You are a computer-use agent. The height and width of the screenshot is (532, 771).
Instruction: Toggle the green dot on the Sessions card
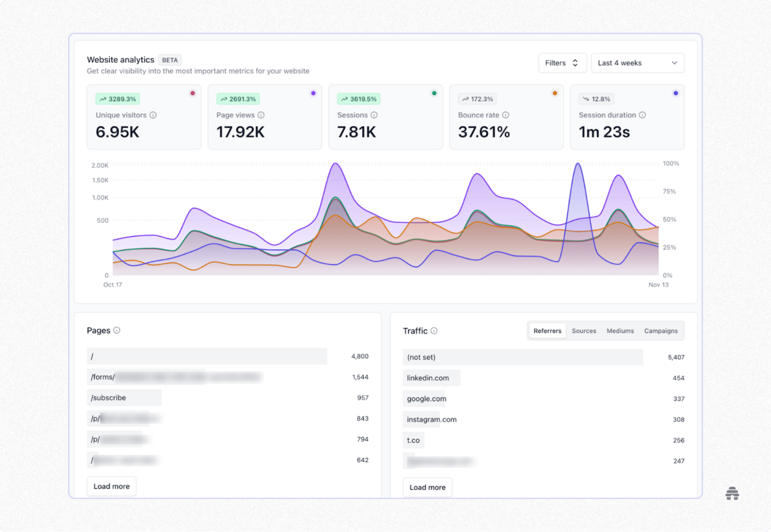434,93
